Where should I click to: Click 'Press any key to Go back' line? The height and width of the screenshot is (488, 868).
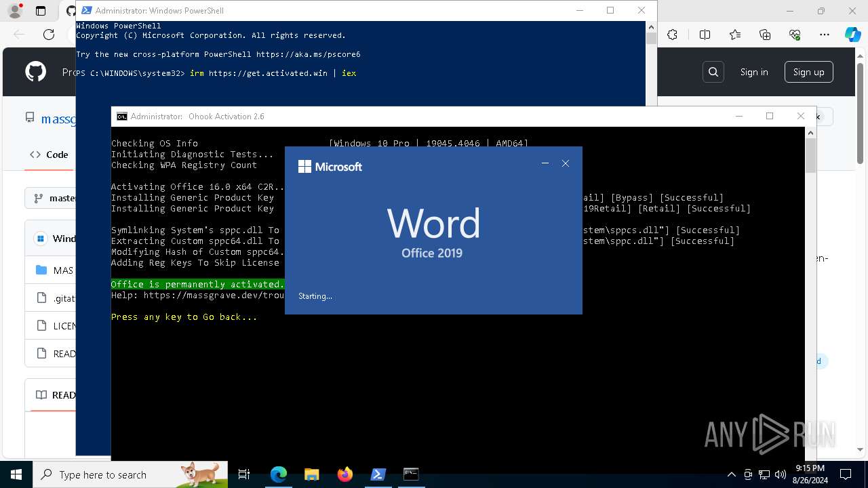[x=184, y=317]
